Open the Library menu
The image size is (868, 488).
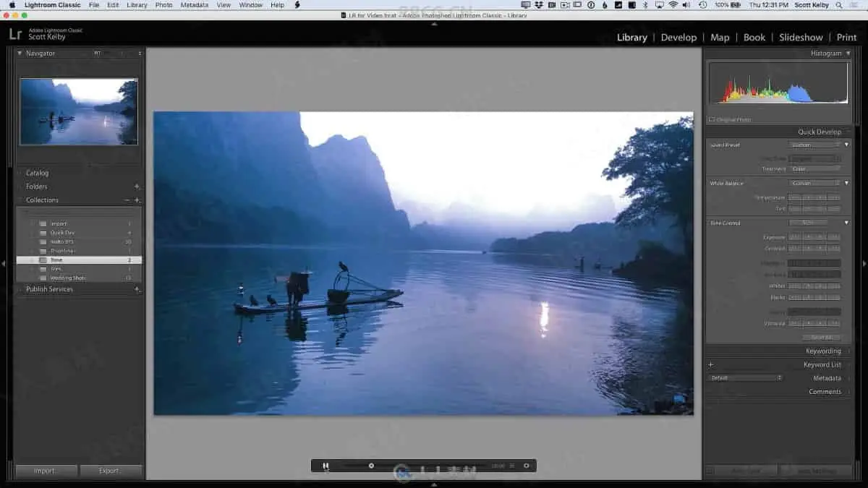pos(137,5)
